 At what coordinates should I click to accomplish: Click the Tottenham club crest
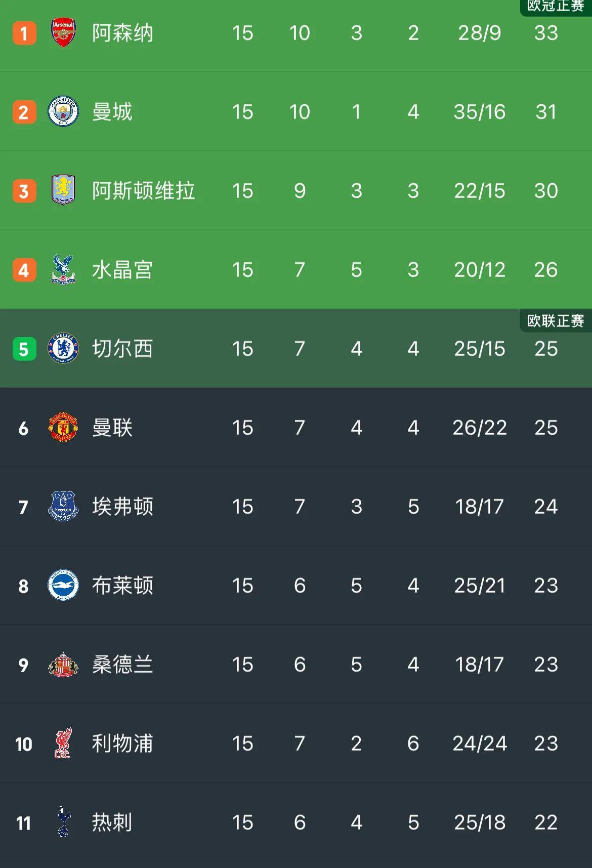pyautogui.click(x=62, y=822)
